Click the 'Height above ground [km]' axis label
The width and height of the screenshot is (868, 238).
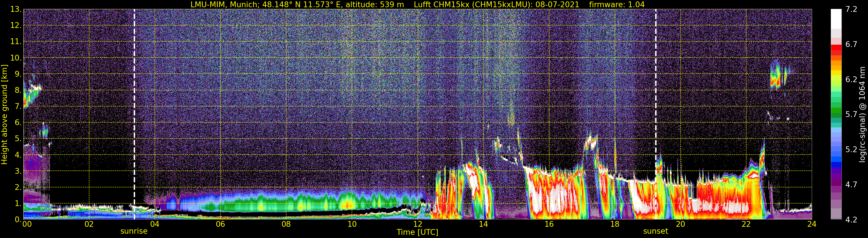4,114
